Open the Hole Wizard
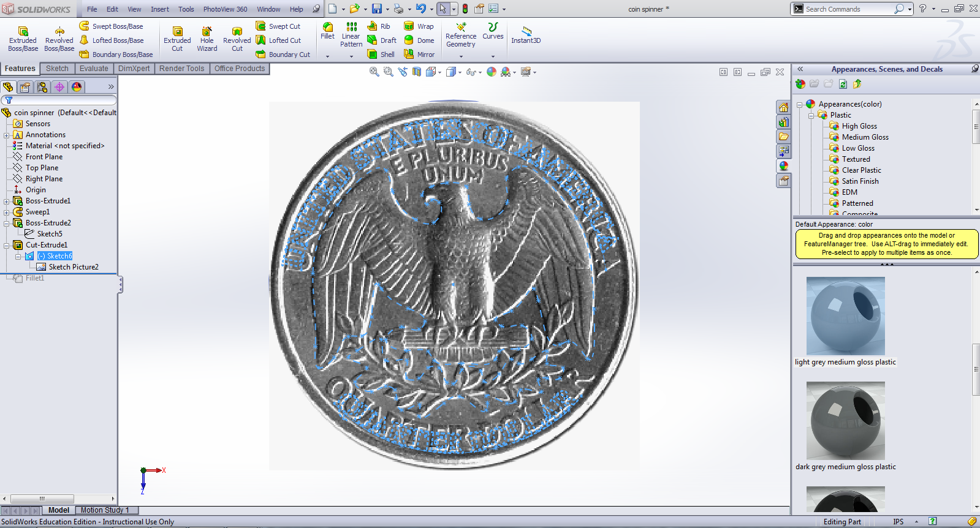The height and width of the screenshot is (528, 980). 207,39
